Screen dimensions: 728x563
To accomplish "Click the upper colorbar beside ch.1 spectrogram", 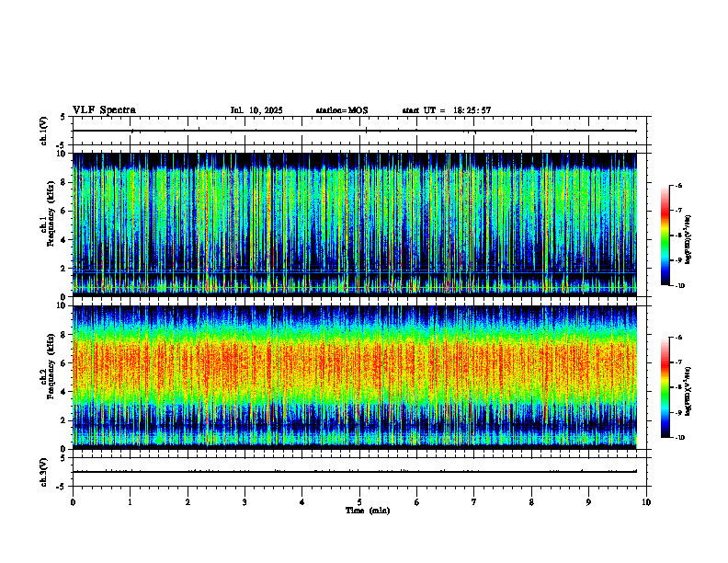I will point(665,236).
